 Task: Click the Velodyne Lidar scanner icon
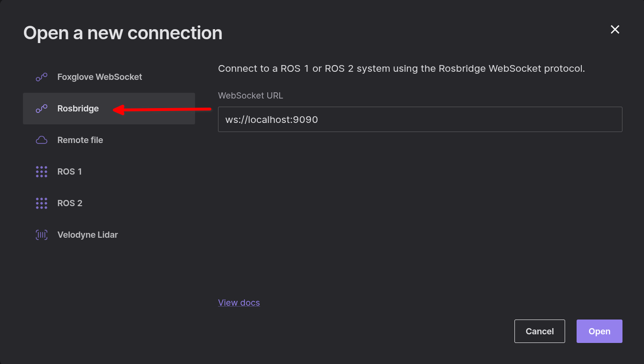pos(42,235)
